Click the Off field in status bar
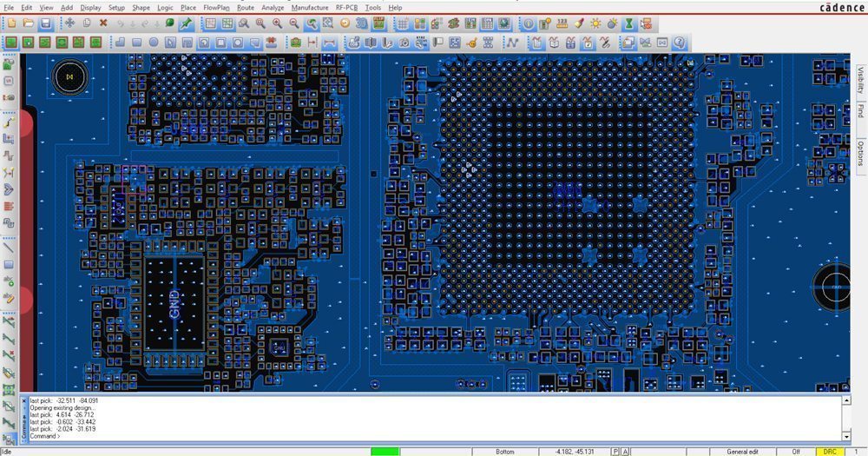 click(x=796, y=453)
